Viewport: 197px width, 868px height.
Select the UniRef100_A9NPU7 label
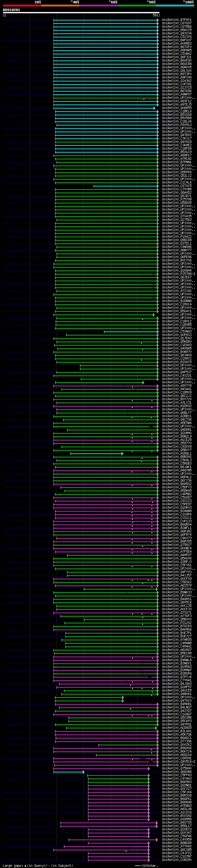176,94
